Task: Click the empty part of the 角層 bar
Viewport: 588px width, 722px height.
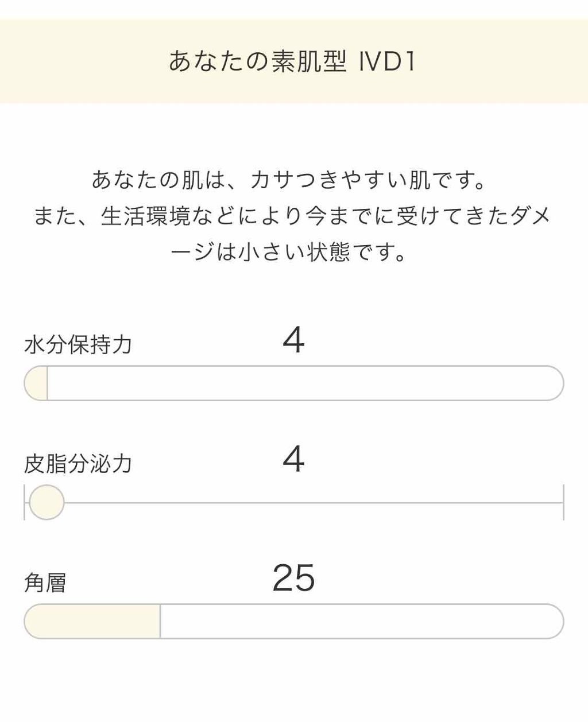Action: (362, 622)
